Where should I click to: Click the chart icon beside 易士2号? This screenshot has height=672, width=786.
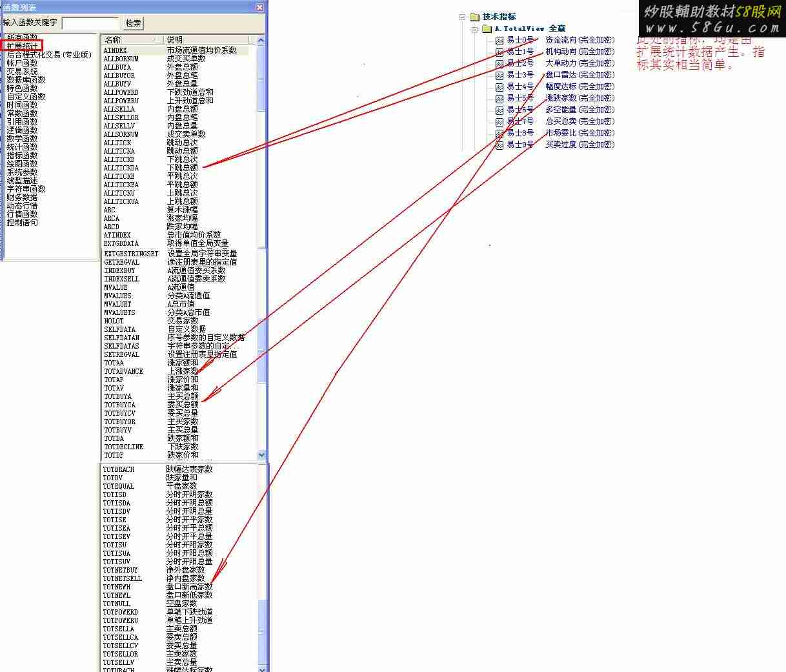pos(499,63)
